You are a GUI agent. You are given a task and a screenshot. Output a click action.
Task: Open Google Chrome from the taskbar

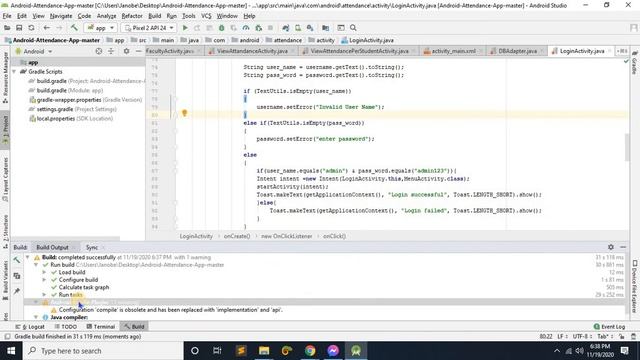click(x=310, y=351)
